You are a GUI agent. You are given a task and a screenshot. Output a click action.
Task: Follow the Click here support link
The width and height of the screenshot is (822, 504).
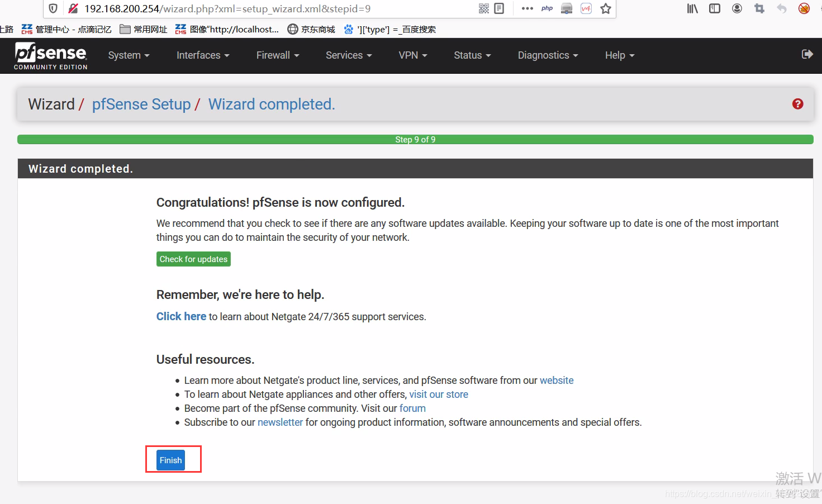click(181, 316)
